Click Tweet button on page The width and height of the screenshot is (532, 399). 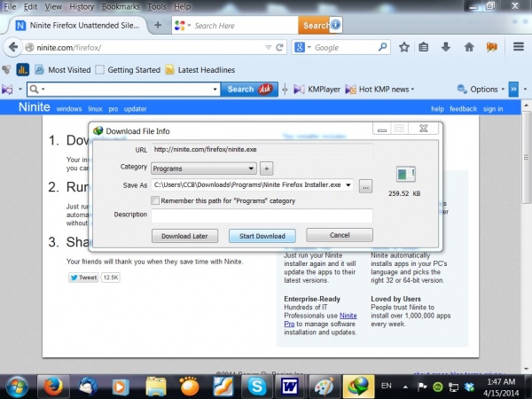83,278
